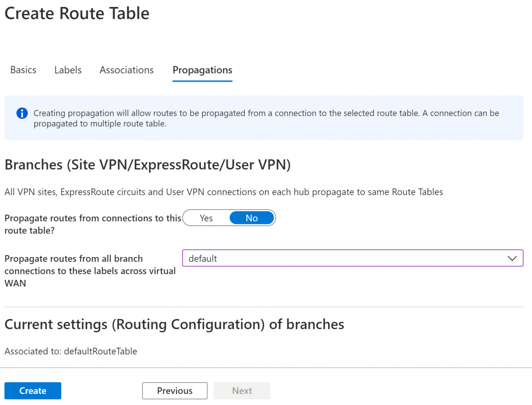532x405 pixels.
Task: Select No to disable route propagation
Action: pyautogui.click(x=252, y=218)
